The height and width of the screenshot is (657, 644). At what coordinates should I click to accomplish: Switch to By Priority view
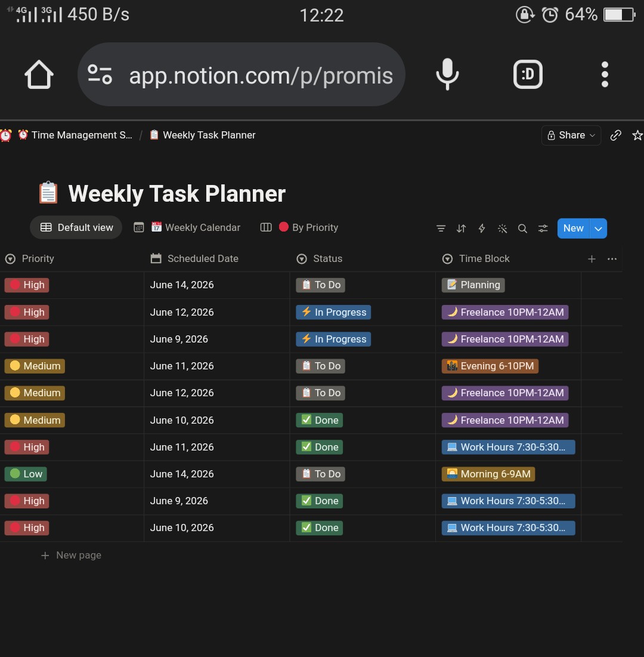click(299, 227)
